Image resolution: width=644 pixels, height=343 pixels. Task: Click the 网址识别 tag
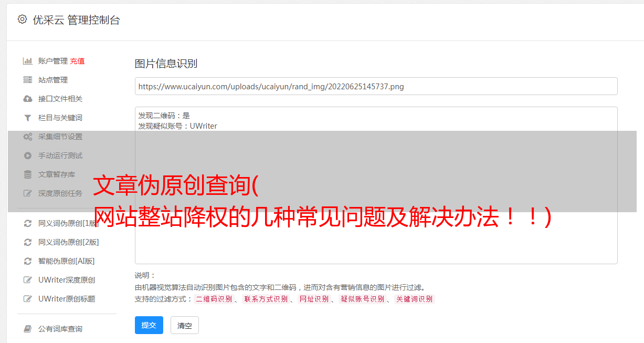[x=314, y=299]
